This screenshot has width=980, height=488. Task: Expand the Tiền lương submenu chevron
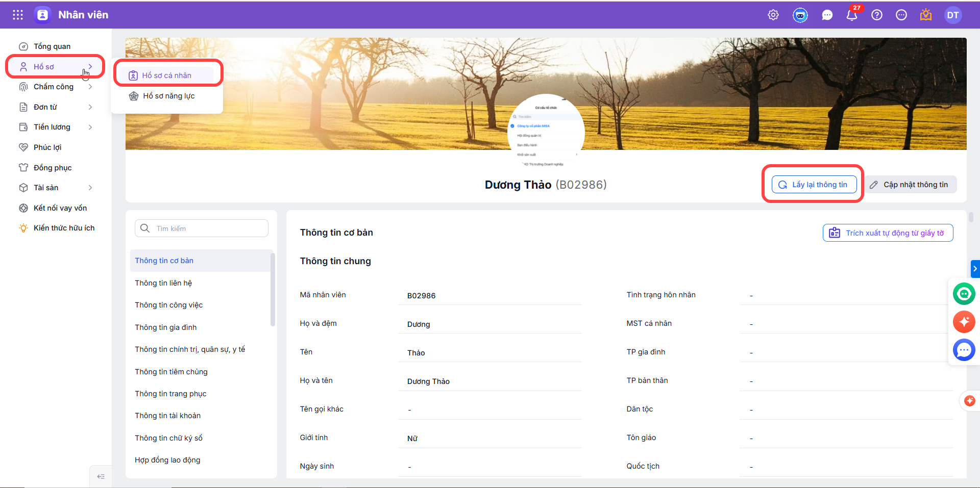[90, 127]
